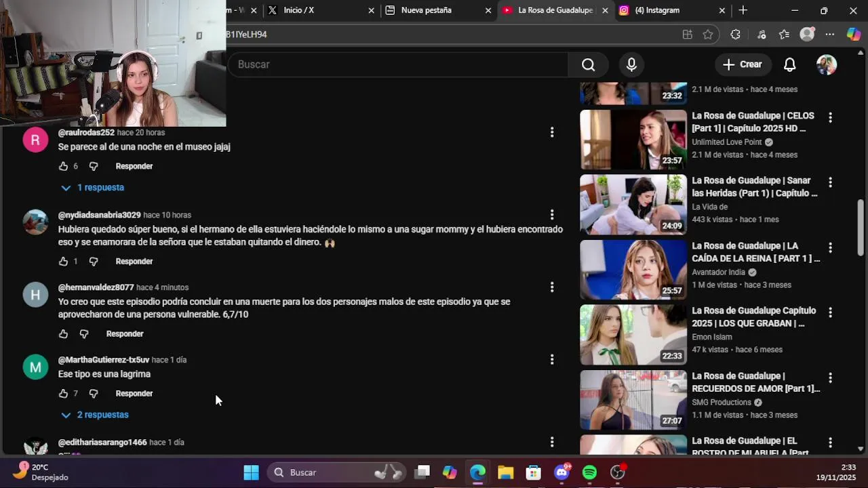Dislike the @MarthaGutierrez-tx5uv comment

click(94, 393)
